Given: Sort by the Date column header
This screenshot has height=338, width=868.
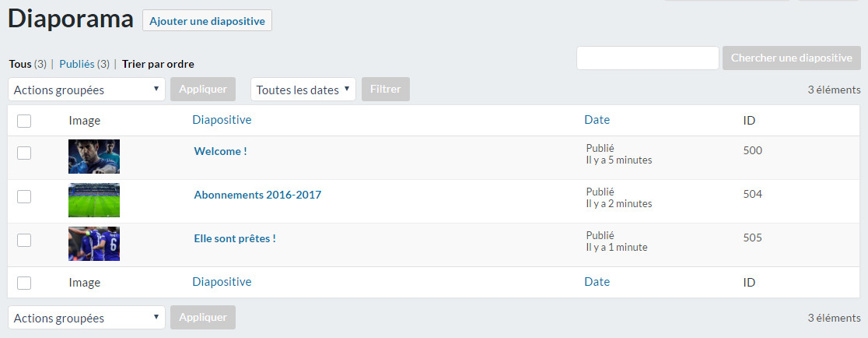Looking at the screenshot, I should click(x=597, y=120).
